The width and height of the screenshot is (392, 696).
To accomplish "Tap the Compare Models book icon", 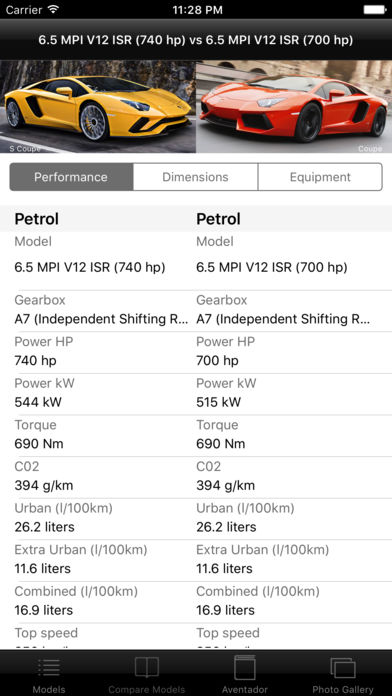I will click(147, 668).
